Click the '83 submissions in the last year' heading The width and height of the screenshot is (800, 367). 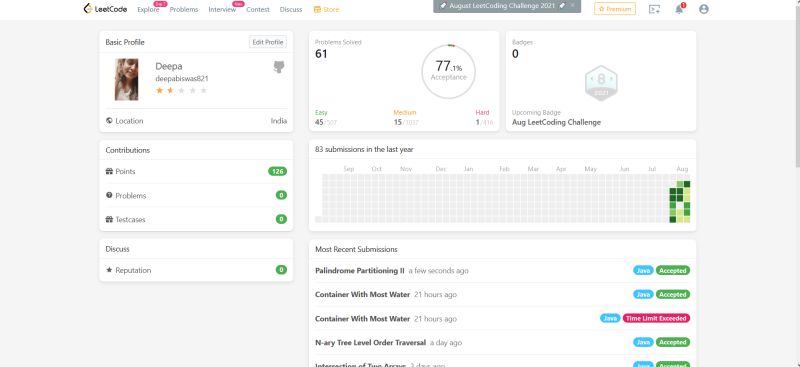pyautogui.click(x=364, y=150)
